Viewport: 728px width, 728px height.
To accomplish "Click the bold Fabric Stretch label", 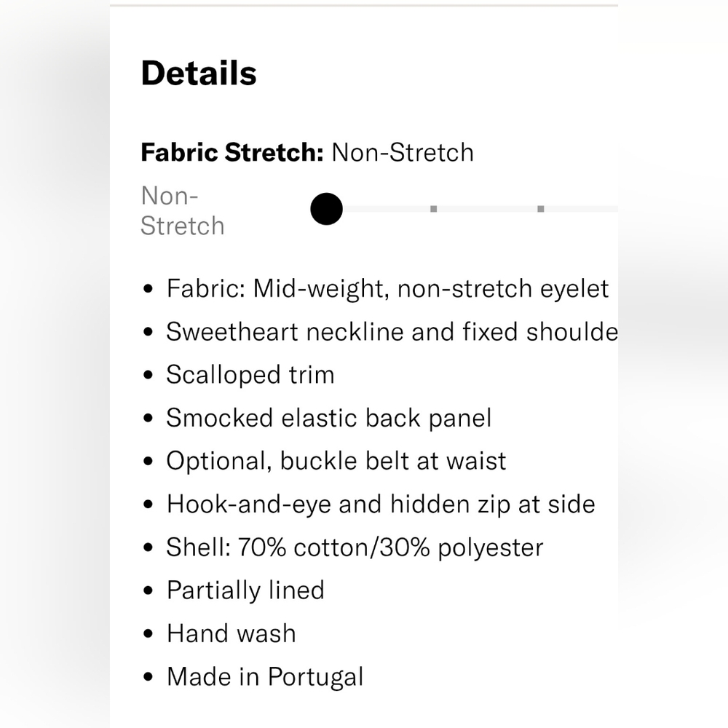I will (x=232, y=153).
